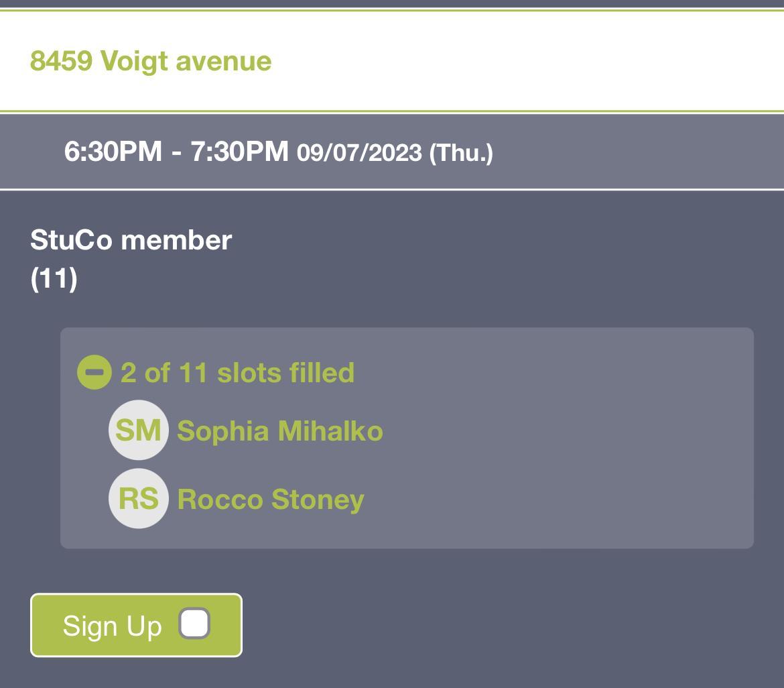Image resolution: width=784 pixels, height=688 pixels.
Task: Click the 6:30PM start time
Action: point(113,152)
